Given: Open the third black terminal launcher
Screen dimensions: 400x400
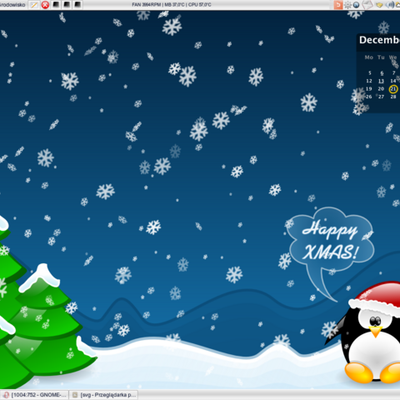Looking at the screenshot, I should [78, 5].
